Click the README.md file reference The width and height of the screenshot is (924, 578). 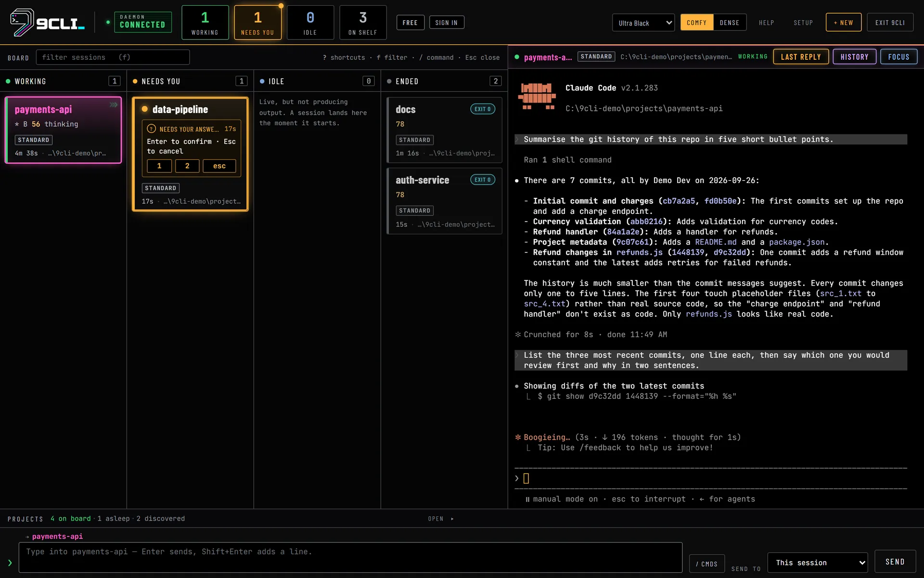(716, 242)
